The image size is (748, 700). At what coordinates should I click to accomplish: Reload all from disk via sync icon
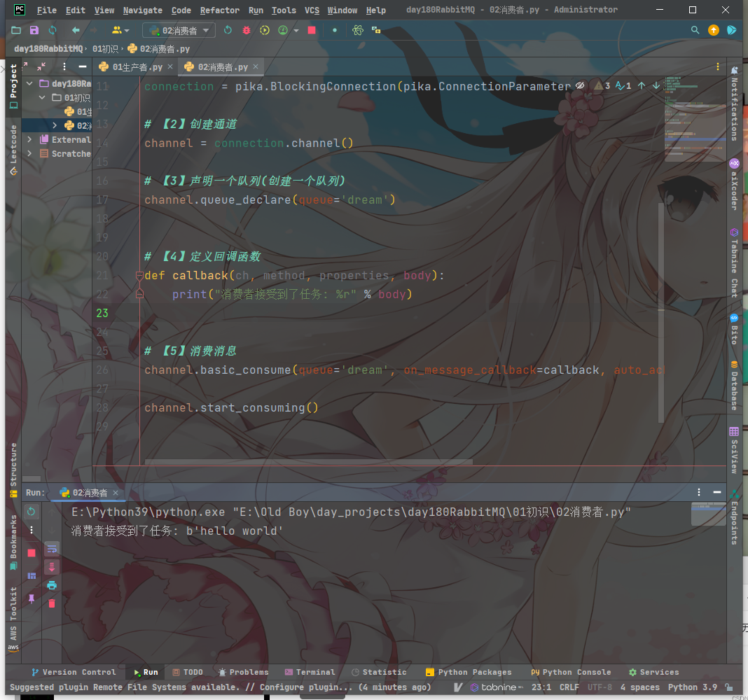(x=53, y=31)
